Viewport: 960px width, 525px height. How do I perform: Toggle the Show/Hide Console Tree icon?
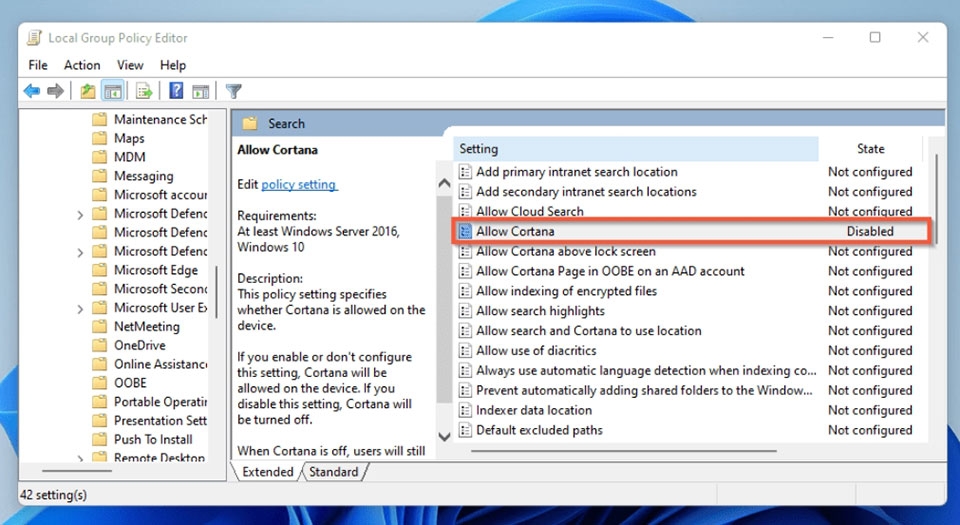[113, 92]
